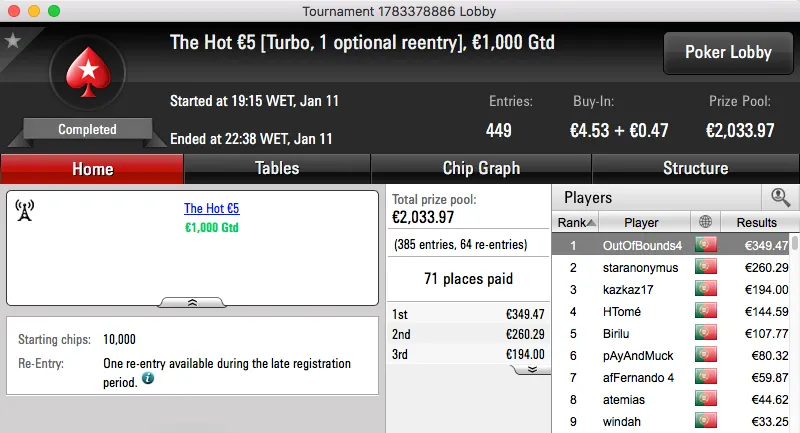Open the Chip Graph tab
Viewport: 800px width, 433px height.
481,168
